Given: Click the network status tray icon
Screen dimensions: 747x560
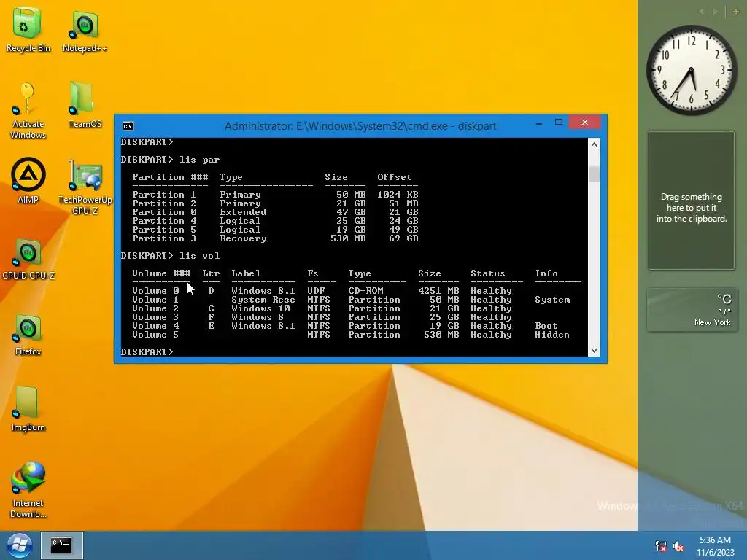Looking at the screenshot, I should coord(661,546).
